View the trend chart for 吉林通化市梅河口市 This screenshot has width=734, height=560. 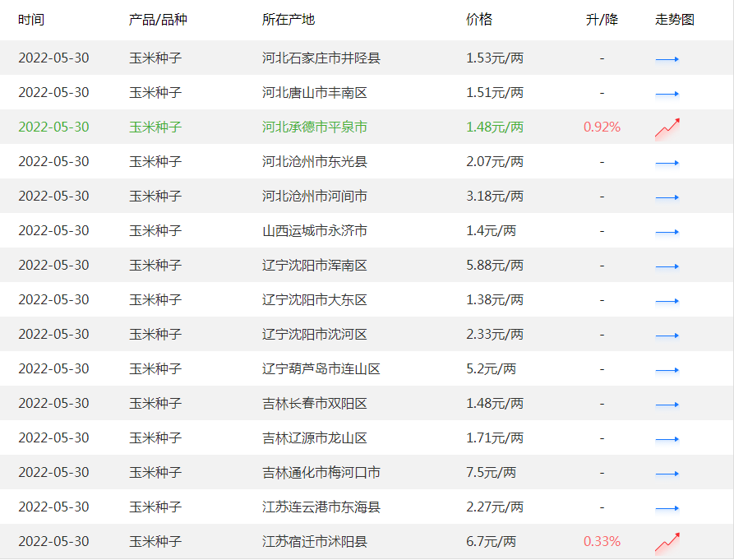click(x=667, y=473)
